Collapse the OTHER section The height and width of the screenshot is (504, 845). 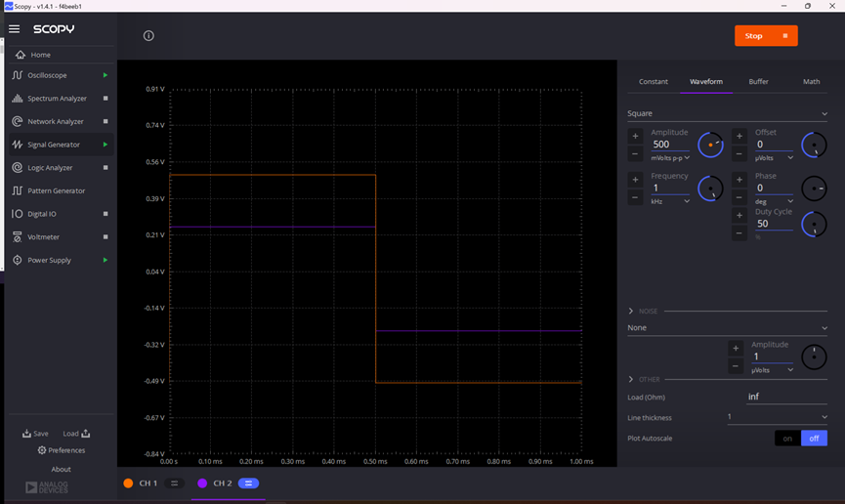[x=631, y=380]
